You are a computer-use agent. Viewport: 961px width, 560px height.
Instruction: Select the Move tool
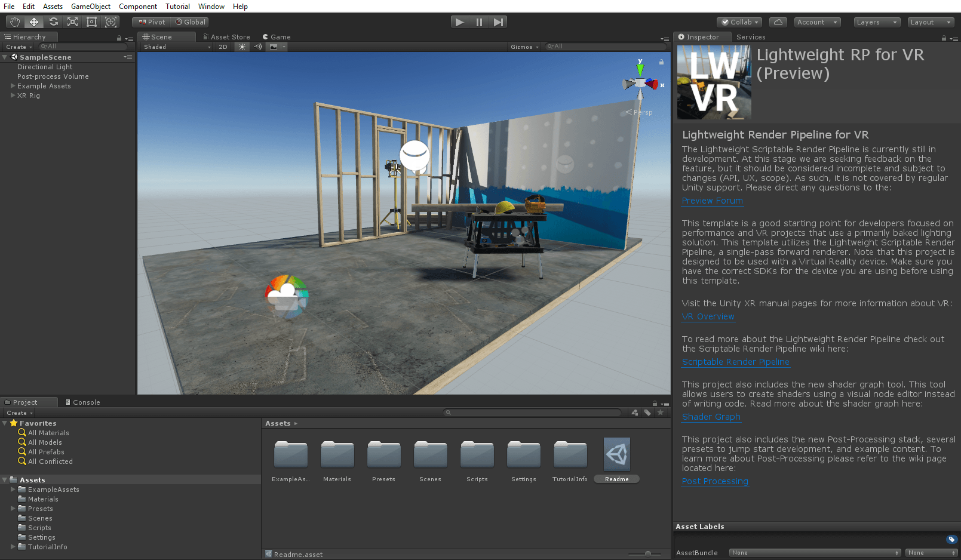coord(33,21)
